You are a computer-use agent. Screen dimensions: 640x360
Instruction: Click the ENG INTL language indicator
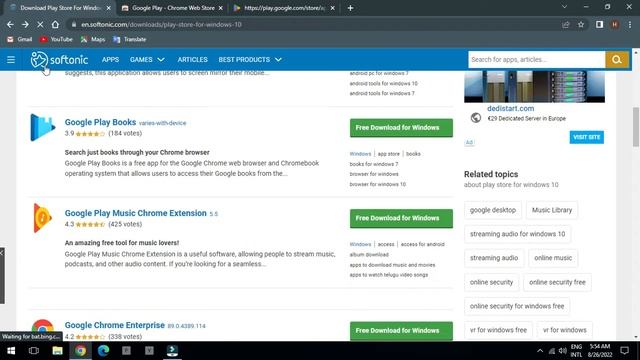click(x=576, y=351)
